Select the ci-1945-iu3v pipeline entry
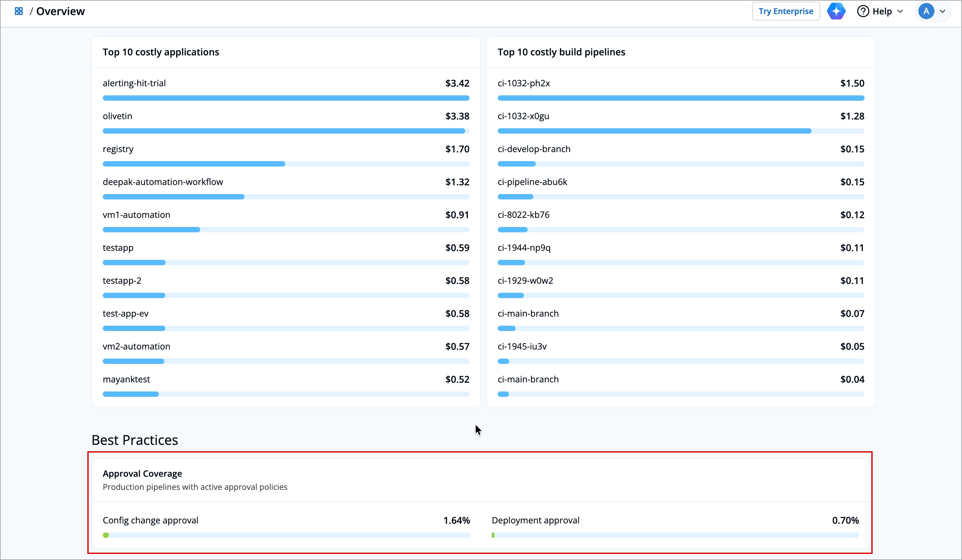The width and height of the screenshot is (962, 560). point(522,346)
